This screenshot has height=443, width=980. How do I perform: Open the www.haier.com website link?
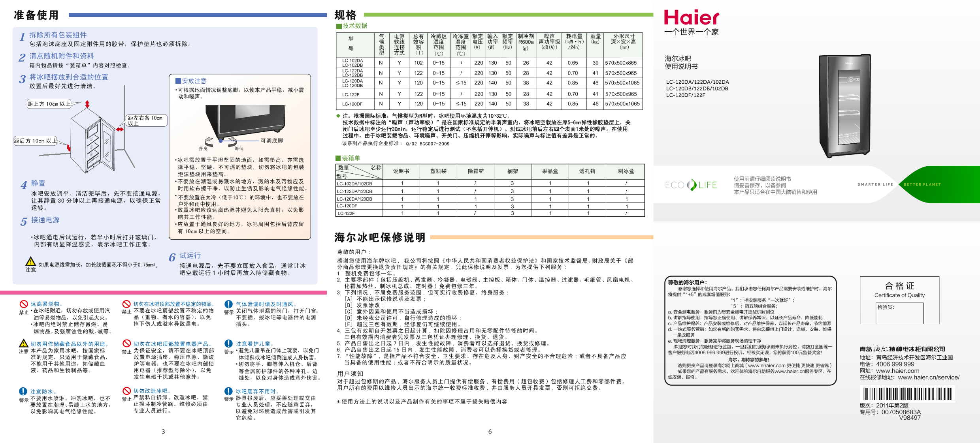[x=898, y=371]
